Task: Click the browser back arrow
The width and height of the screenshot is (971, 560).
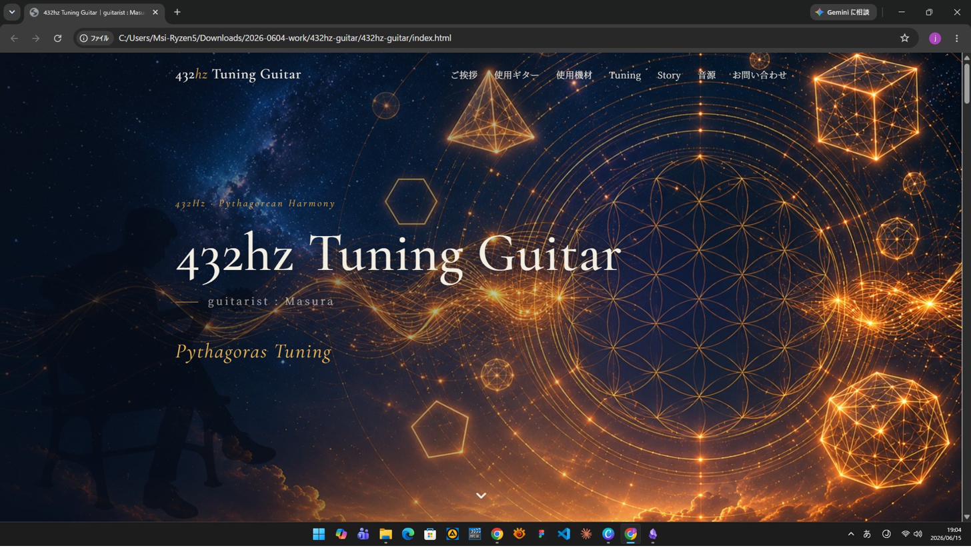Action: [x=14, y=38]
